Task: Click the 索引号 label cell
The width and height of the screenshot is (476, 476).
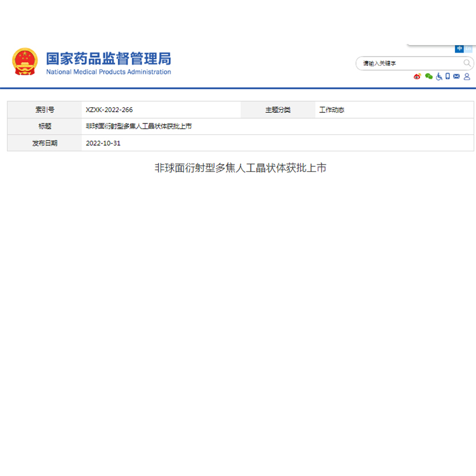Action: click(45, 110)
